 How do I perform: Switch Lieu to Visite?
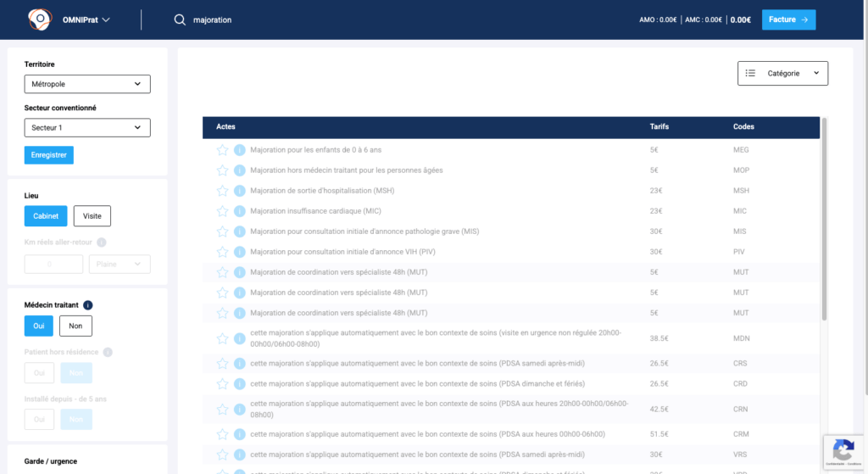(x=92, y=216)
